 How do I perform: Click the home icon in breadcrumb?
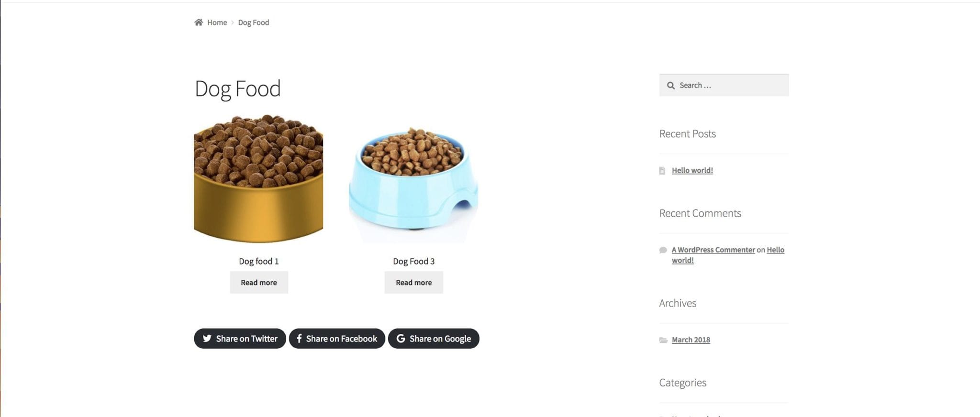pyautogui.click(x=199, y=22)
